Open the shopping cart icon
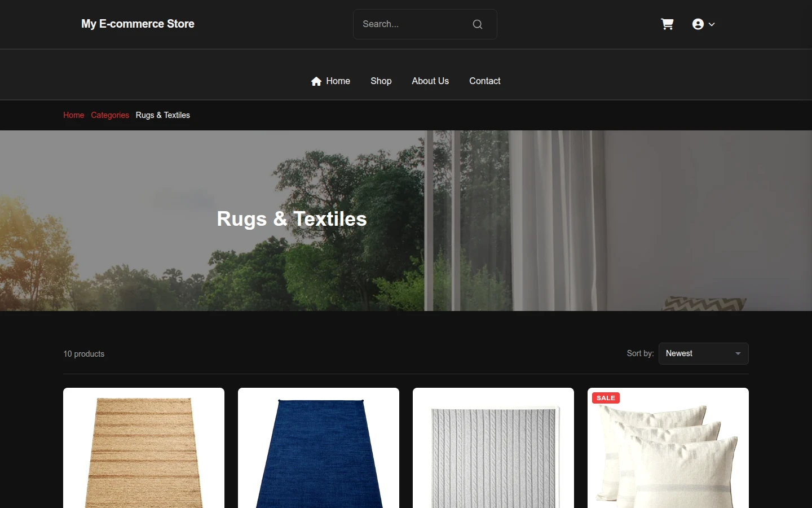The width and height of the screenshot is (812, 508). 667,24
